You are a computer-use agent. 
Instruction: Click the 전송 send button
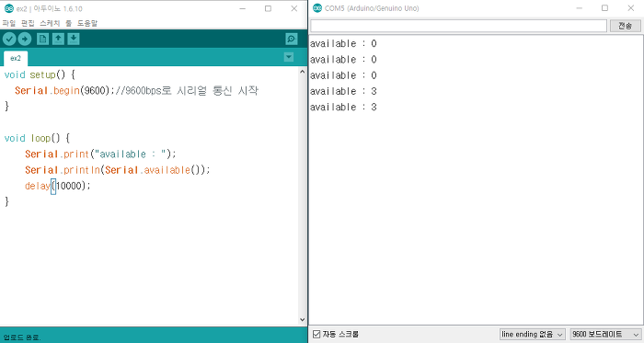click(625, 26)
